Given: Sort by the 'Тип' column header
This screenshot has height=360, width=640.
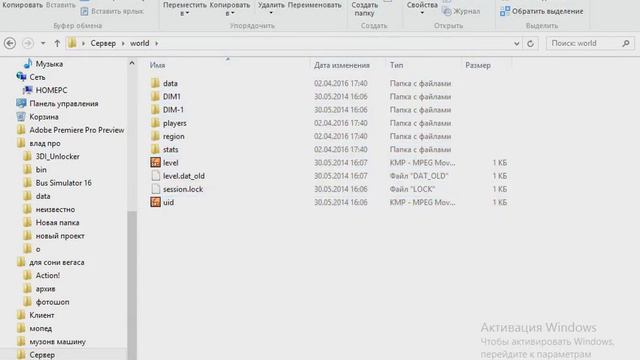Looking at the screenshot, I should coord(396,65).
